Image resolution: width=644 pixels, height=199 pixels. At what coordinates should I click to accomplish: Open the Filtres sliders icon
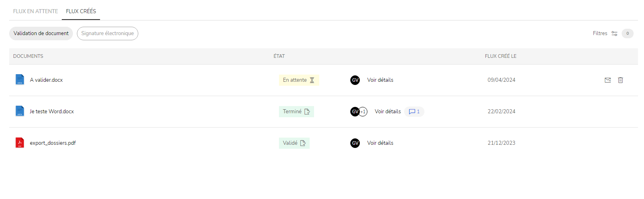coord(615,33)
